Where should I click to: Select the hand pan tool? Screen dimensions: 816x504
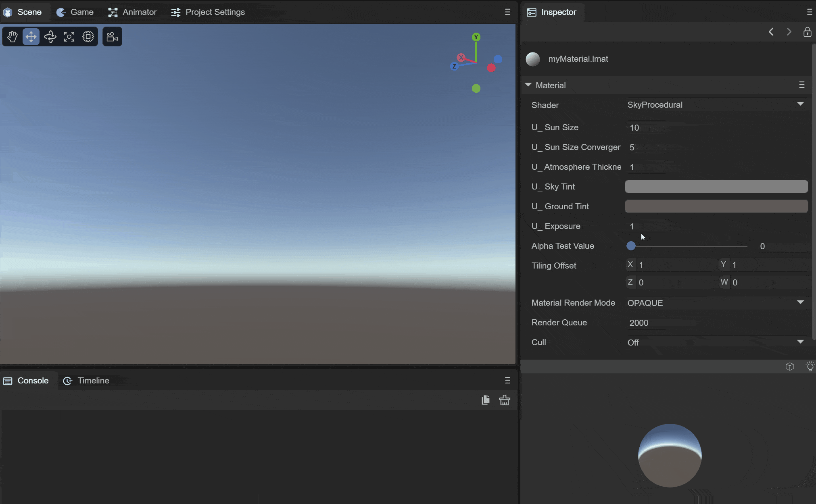point(12,37)
